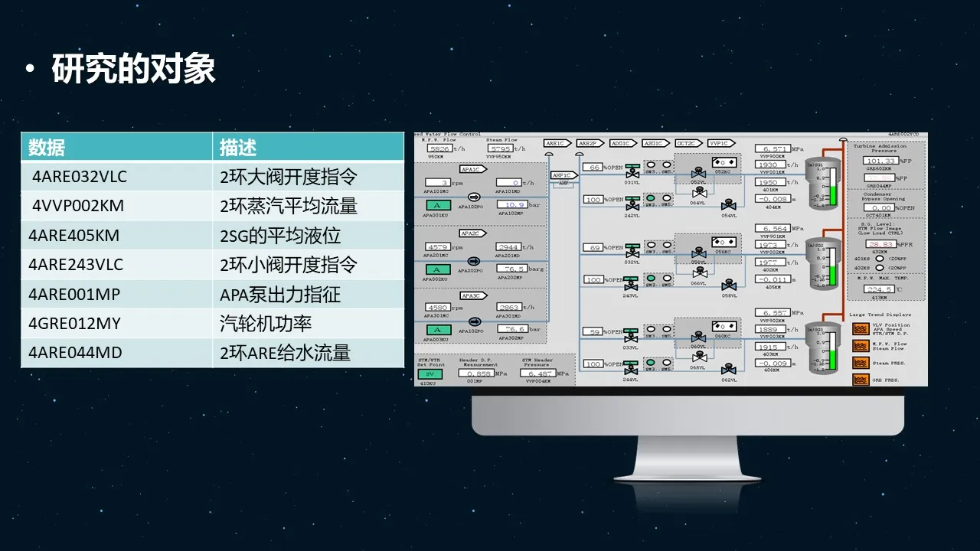Click valve 031VL icon
Viewport: 980px width, 551px height.
coord(632,172)
